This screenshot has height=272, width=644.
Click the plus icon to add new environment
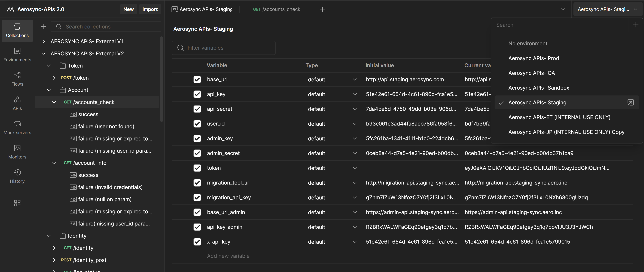[636, 25]
